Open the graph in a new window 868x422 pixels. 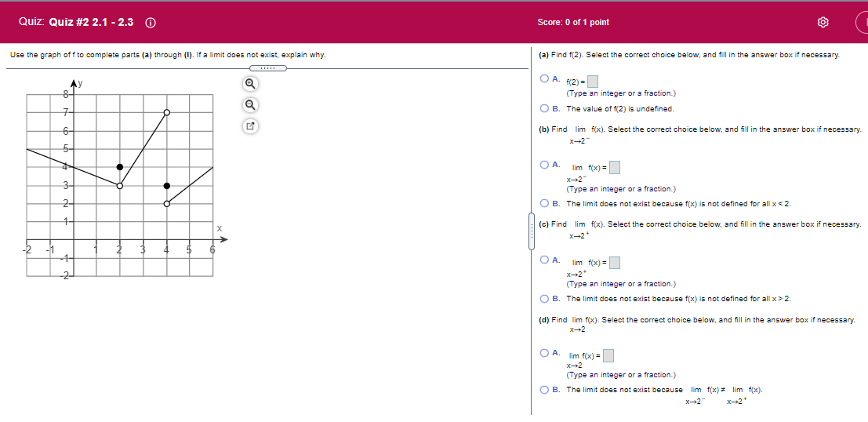[x=250, y=126]
